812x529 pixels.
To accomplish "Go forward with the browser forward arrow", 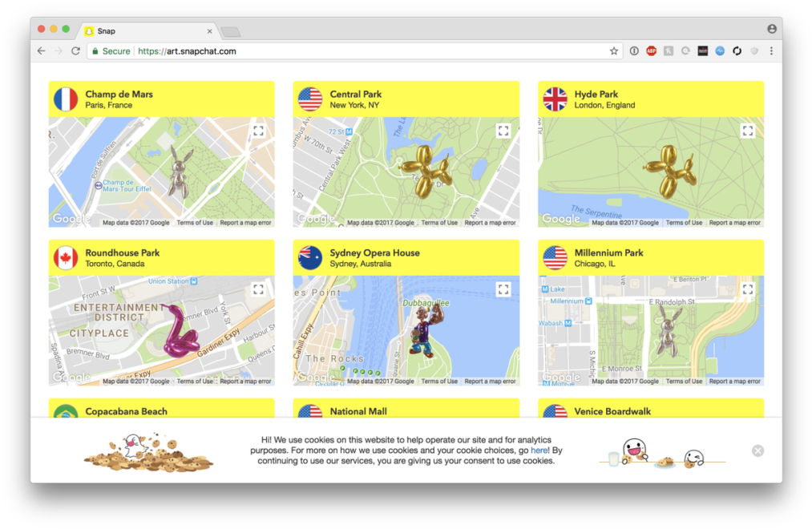I will point(59,50).
